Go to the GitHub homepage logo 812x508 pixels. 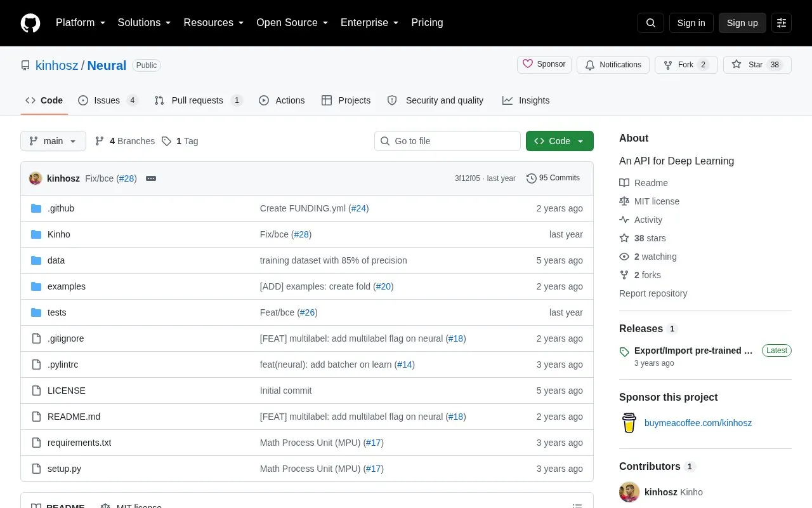30,23
